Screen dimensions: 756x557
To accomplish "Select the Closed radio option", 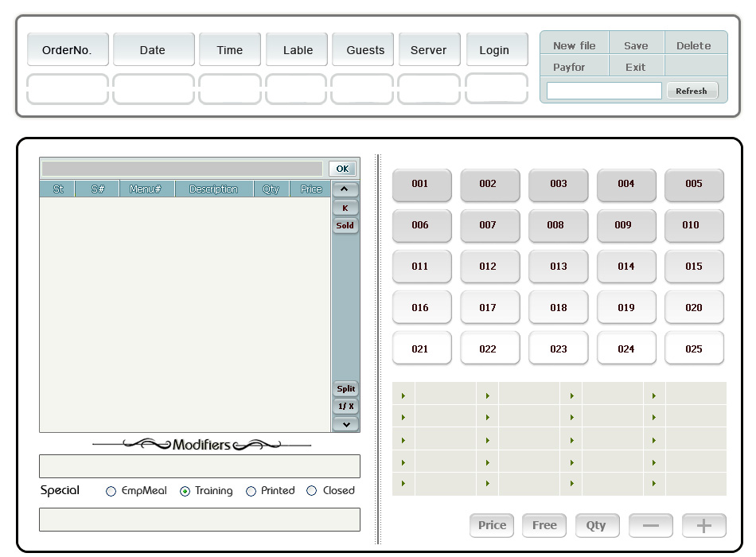I will click(312, 492).
